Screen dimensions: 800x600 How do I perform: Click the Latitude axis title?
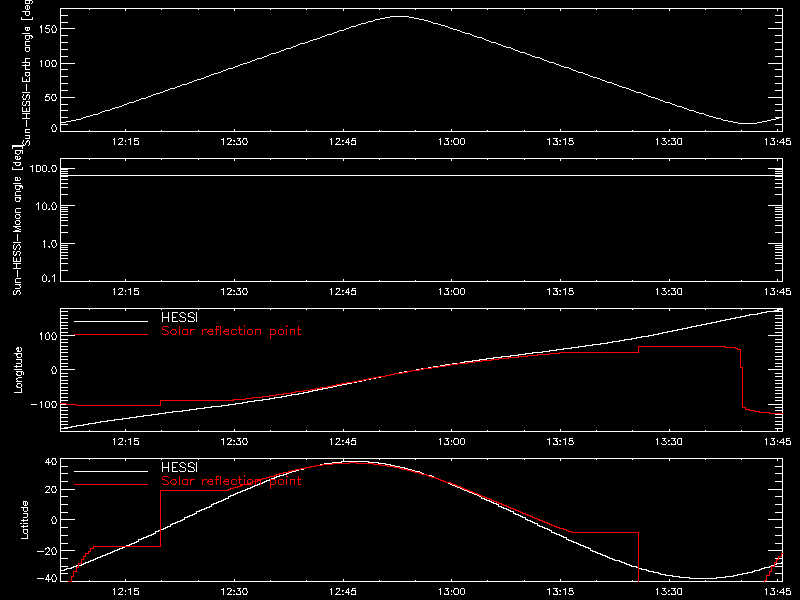(24, 520)
